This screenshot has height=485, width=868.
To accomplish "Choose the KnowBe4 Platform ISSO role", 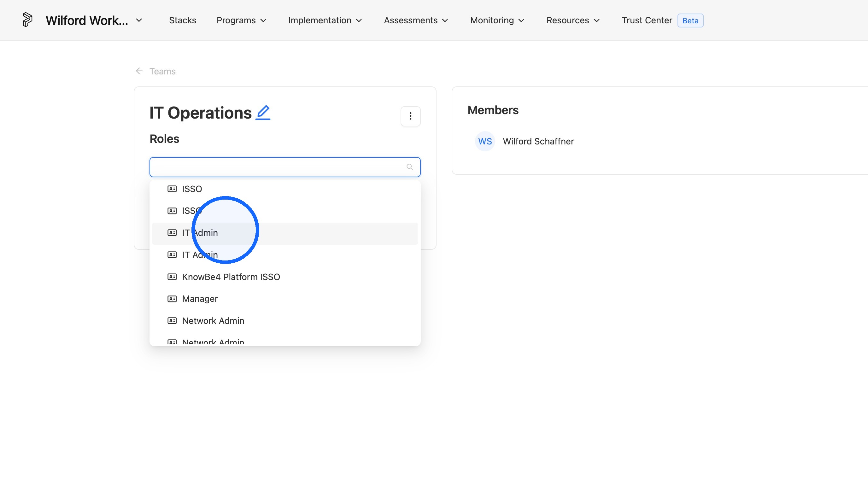I will coord(285,277).
